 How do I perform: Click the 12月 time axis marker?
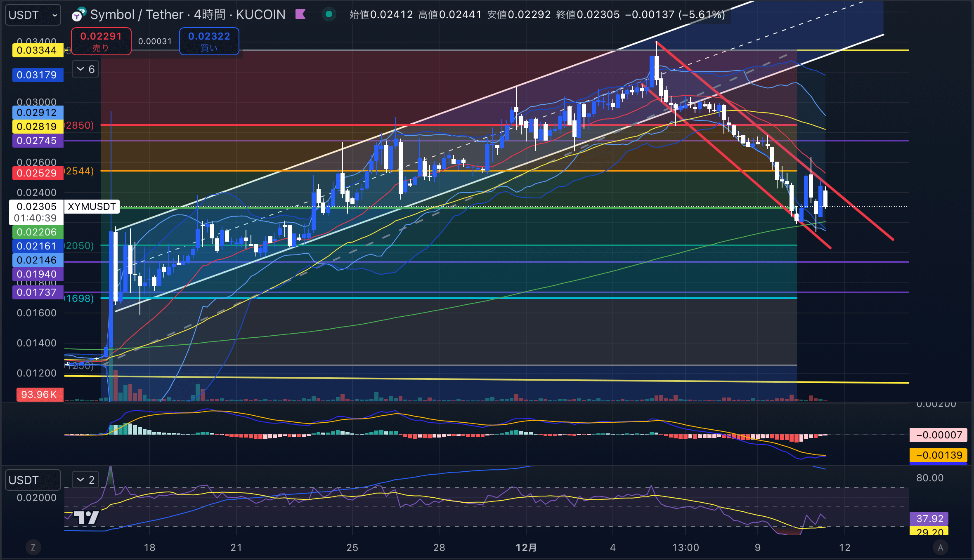click(526, 548)
